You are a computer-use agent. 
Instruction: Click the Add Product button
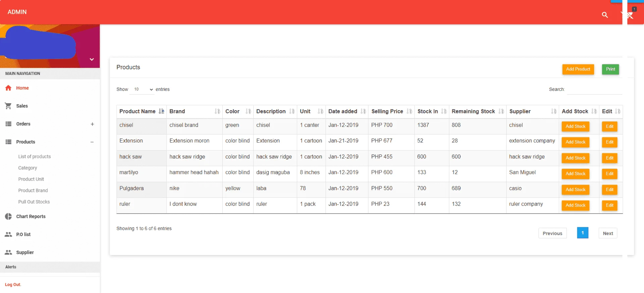coord(578,69)
